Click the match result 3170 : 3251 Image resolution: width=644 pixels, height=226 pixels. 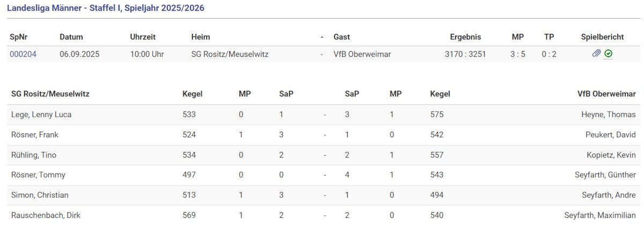(x=465, y=54)
